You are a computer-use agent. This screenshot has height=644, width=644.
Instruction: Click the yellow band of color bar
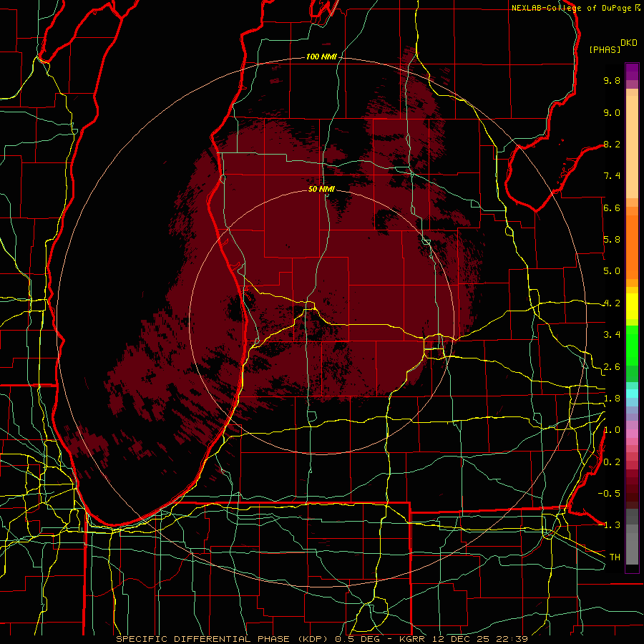pyautogui.click(x=632, y=306)
